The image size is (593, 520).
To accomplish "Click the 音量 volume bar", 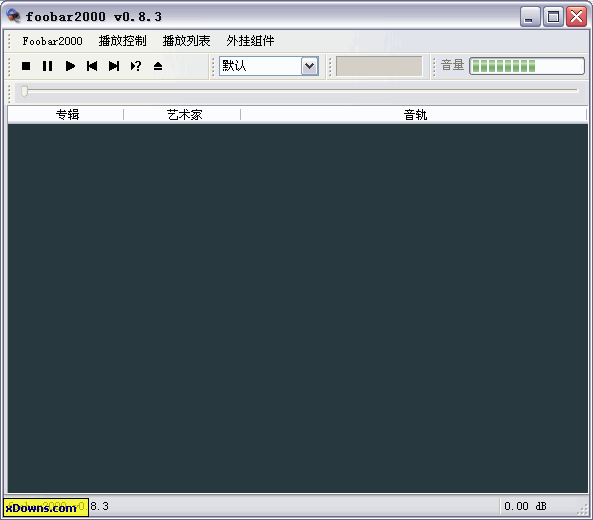I will (527, 66).
